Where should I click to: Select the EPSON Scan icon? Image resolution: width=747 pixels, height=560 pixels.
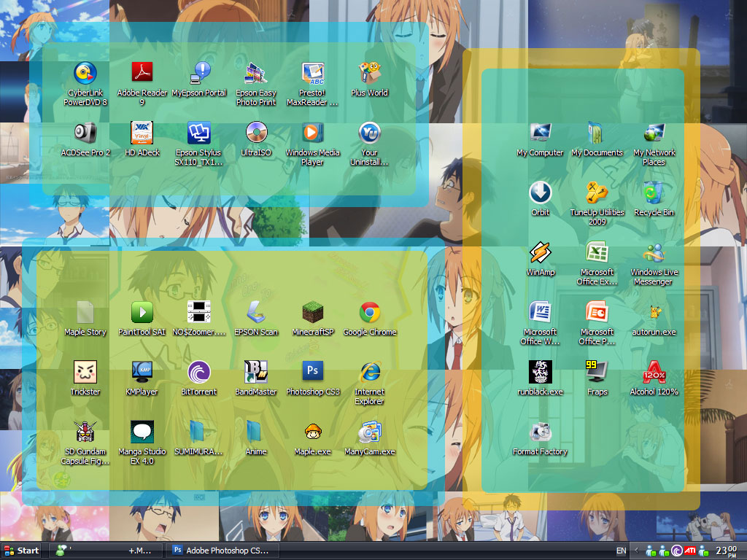256,312
